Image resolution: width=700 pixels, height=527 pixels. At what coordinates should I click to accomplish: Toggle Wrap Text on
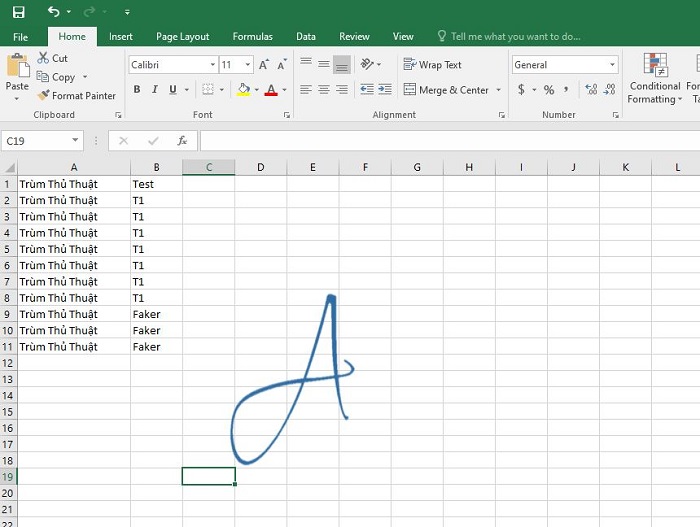point(432,65)
